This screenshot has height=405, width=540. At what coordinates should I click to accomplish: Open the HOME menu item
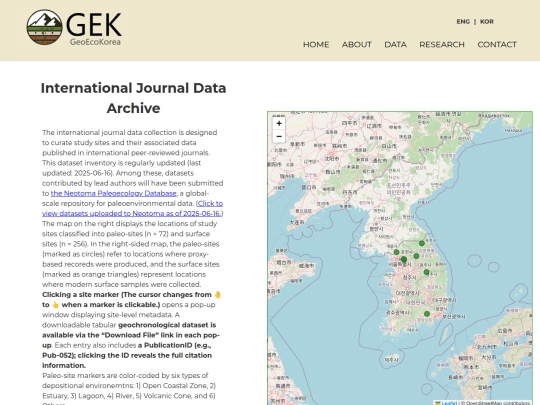[316, 44]
